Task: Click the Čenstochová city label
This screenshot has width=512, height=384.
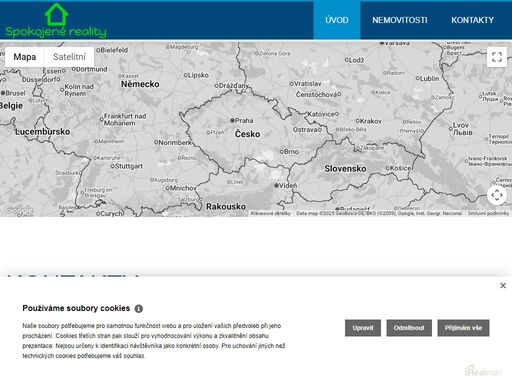Action: 318,95
